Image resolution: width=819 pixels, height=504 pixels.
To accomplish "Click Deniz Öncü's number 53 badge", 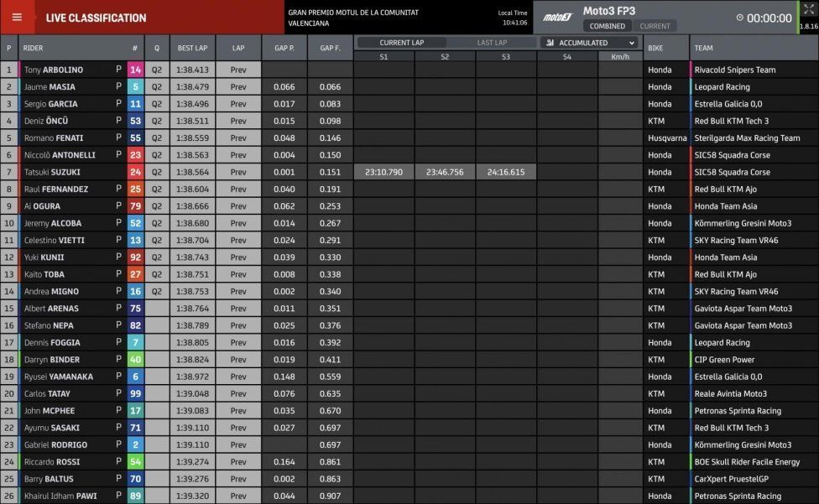I will [x=135, y=121].
